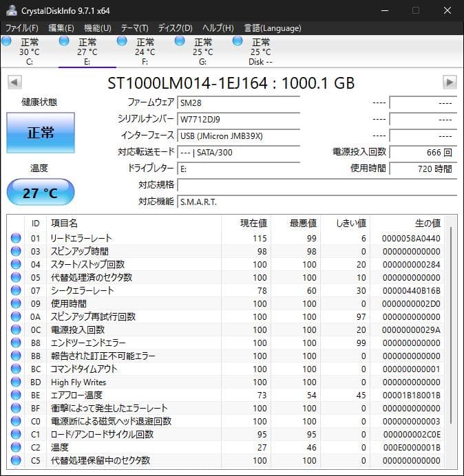Screen dimensions: 464x476
Task: Go to next disk with right arrow
Action: point(450,83)
